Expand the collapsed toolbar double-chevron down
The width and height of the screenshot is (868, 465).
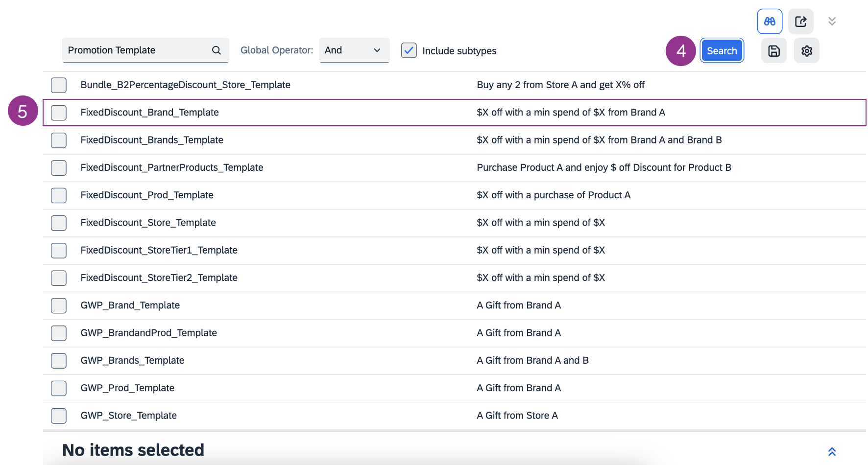[831, 22]
